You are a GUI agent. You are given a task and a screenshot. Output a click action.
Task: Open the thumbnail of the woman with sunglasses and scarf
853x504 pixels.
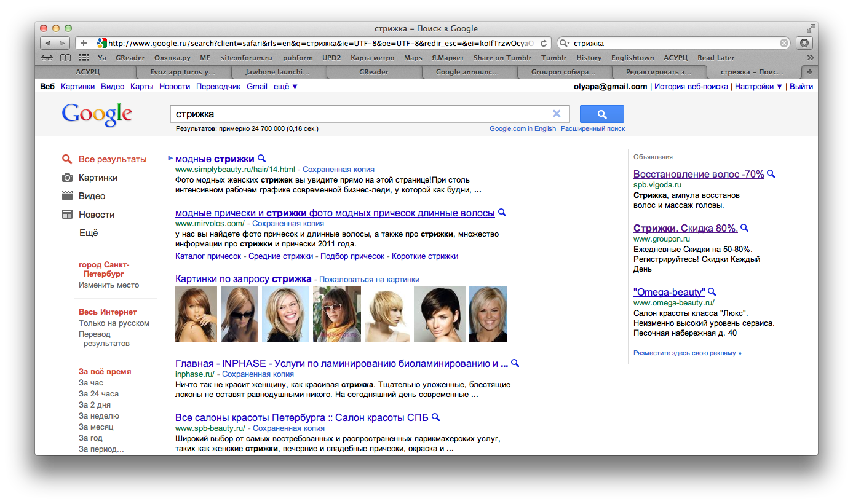pos(337,314)
